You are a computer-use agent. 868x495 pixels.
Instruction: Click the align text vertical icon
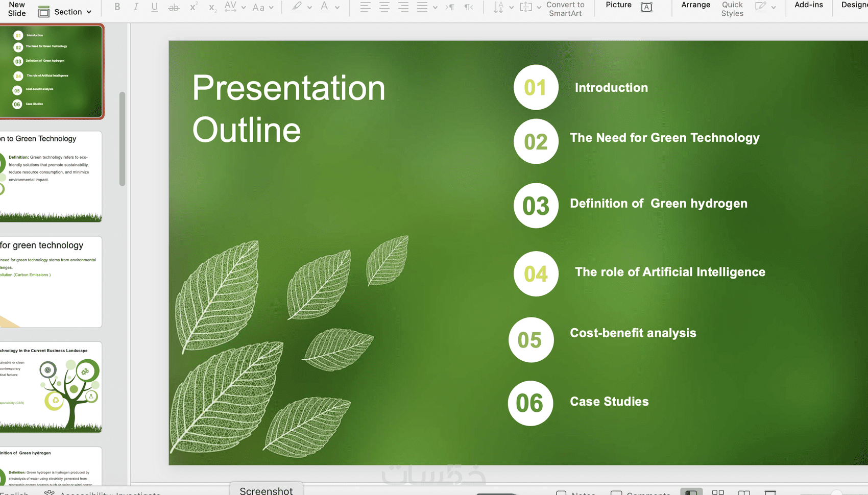(x=526, y=7)
